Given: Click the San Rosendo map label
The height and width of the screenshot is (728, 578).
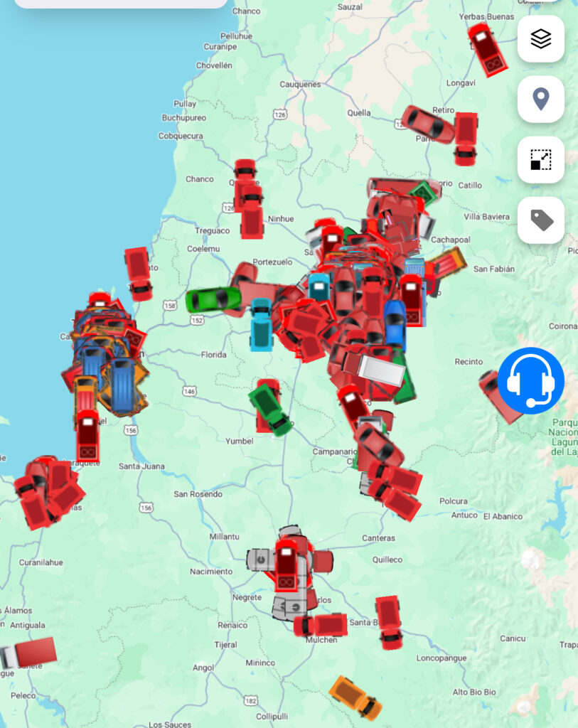Looking at the screenshot, I should (198, 494).
